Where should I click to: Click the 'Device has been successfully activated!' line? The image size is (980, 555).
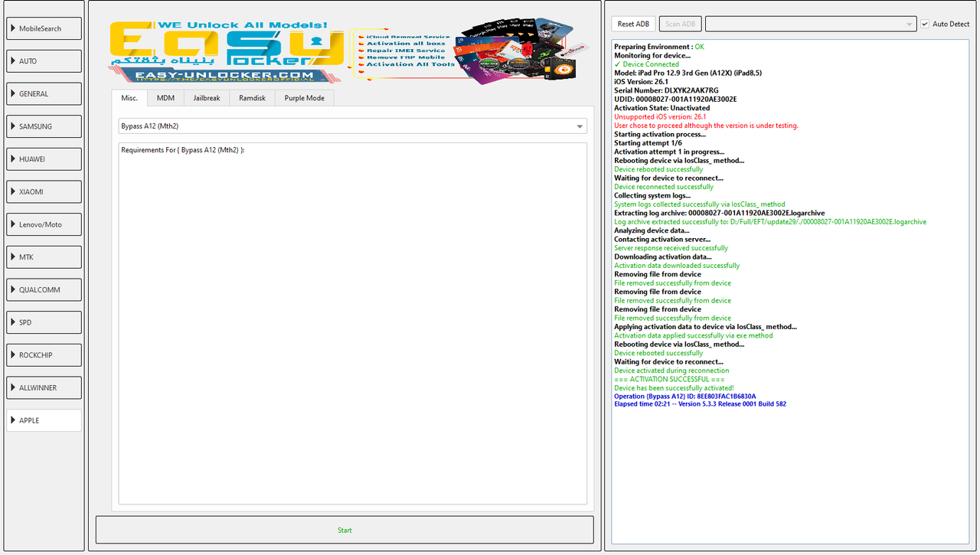tap(674, 388)
